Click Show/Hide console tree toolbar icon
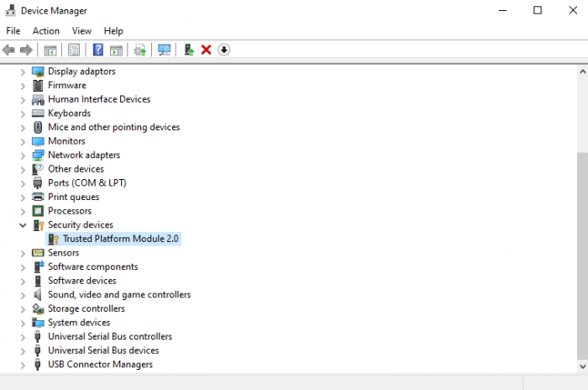Image resolution: width=588 pixels, height=390 pixels. pos(50,50)
